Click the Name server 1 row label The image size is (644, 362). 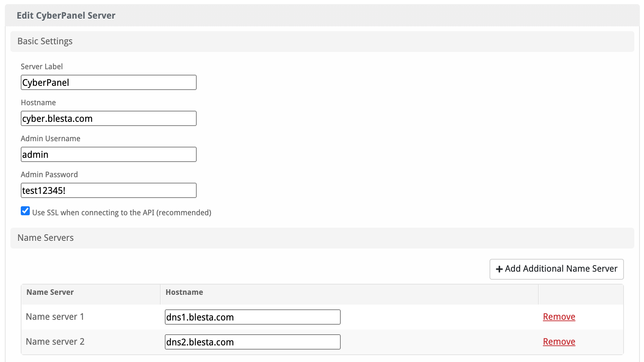click(55, 317)
